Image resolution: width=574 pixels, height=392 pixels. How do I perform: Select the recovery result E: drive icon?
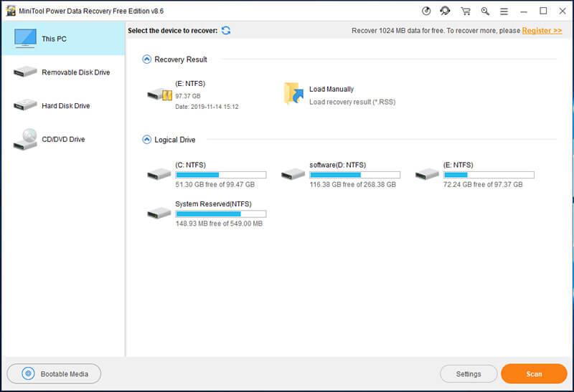point(159,95)
